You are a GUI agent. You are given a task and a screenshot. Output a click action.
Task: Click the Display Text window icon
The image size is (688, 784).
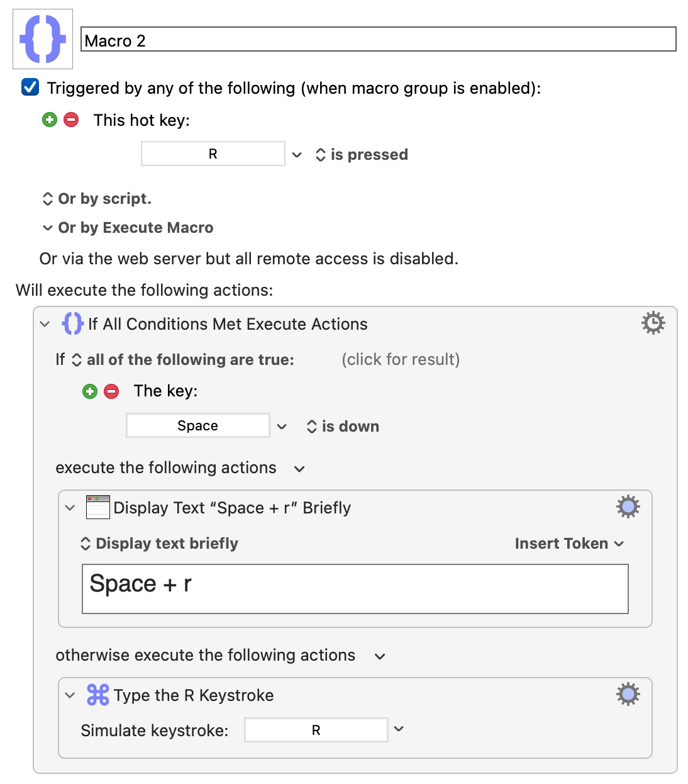point(97,507)
